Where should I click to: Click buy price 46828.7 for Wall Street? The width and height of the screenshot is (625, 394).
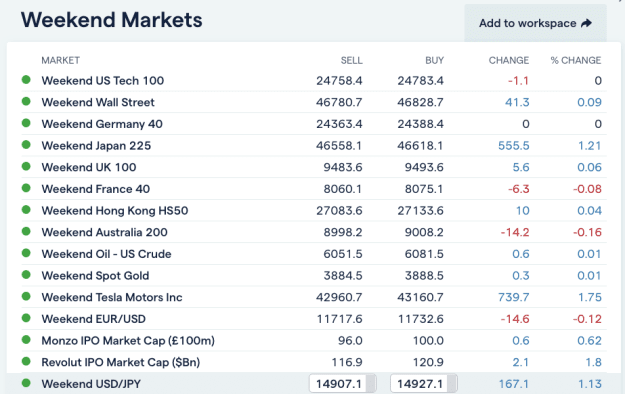coord(421,102)
